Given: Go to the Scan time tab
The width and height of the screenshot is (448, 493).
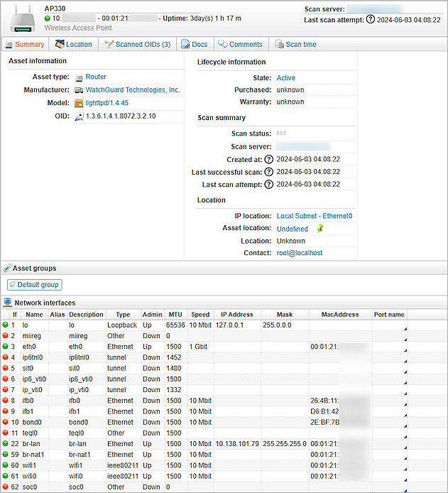Looking at the screenshot, I should 295,44.
